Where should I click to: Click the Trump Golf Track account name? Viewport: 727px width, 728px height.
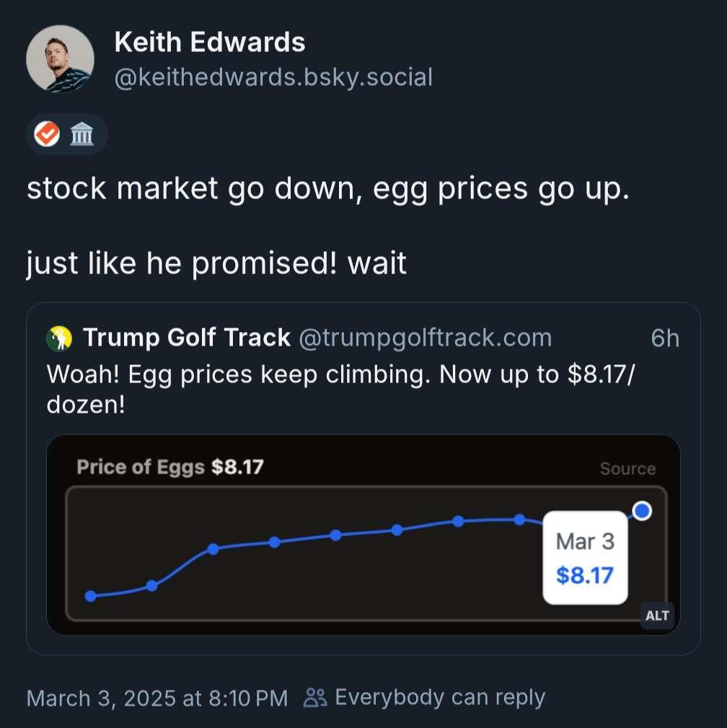point(187,338)
